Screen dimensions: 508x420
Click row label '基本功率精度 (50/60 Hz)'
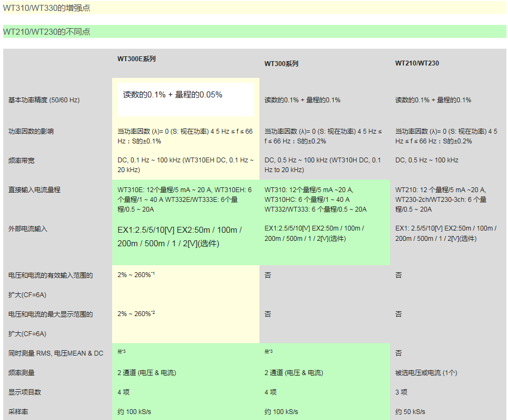pyautogui.click(x=44, y=100)
